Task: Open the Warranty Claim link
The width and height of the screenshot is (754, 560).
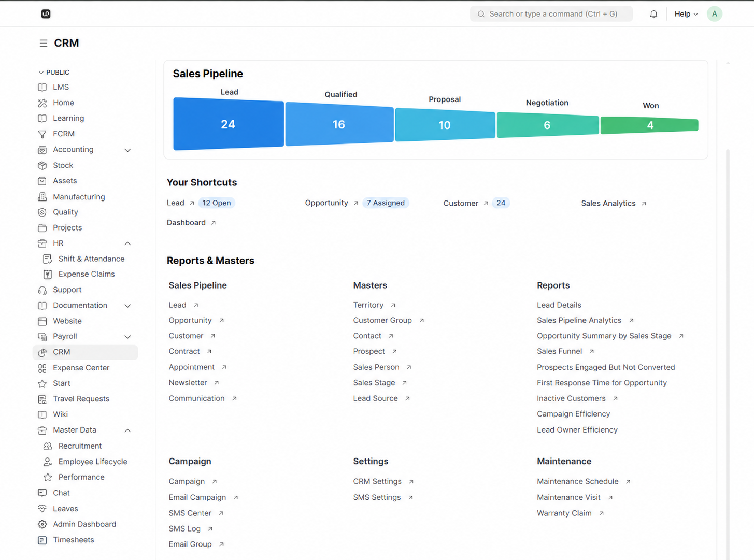Action: [x=570, y=513]
